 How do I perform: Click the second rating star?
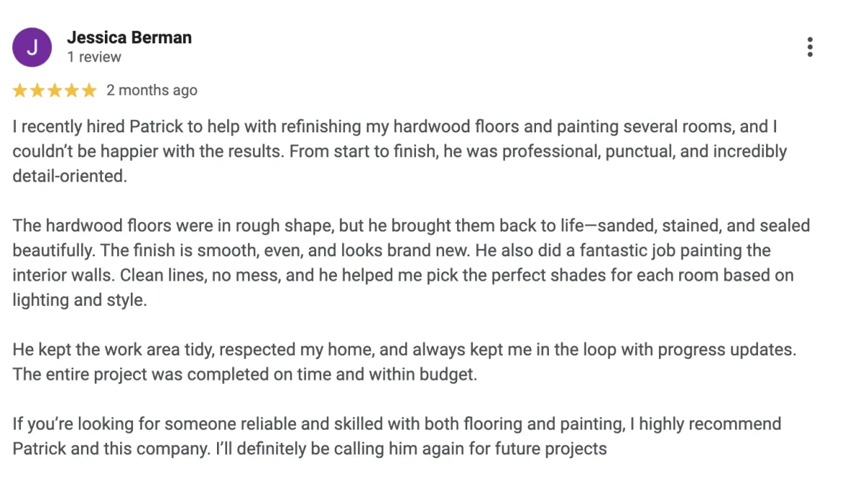point(37,90)
